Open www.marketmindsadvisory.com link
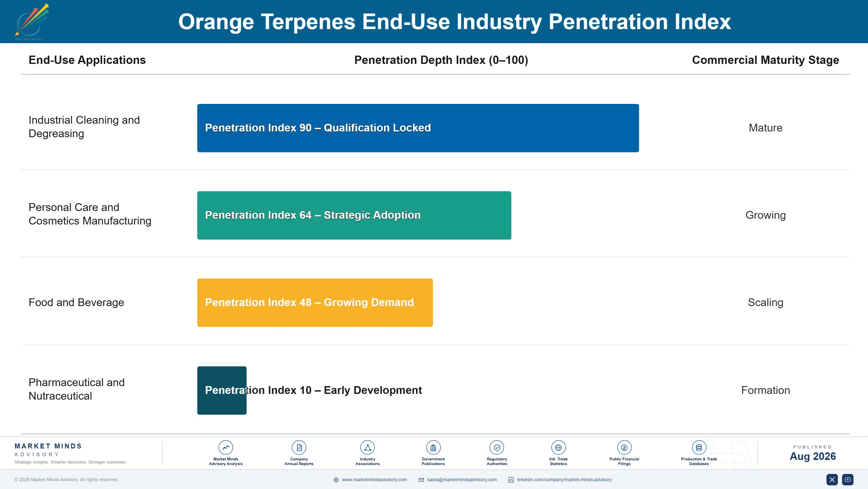Viewport: 868px width, 489px height. click(x=374, y=480)
